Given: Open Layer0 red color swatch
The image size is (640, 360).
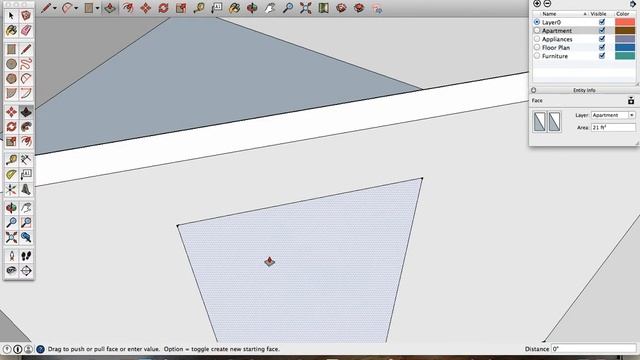Looking at the screenshot, I should 625,22.
